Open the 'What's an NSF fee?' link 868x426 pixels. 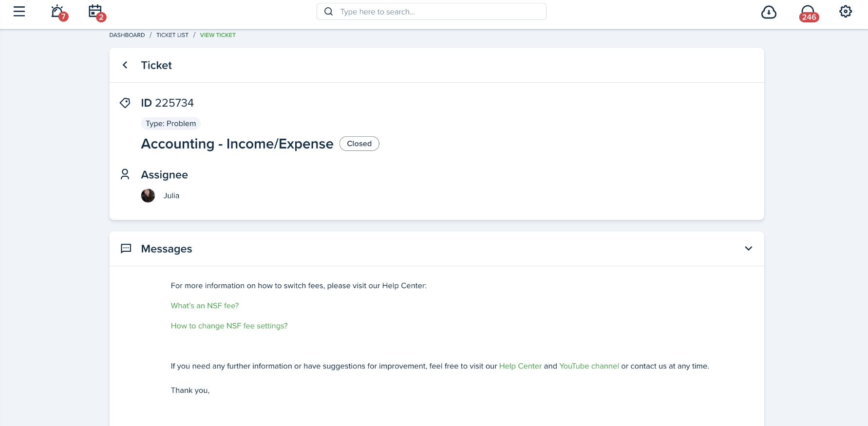205,306
